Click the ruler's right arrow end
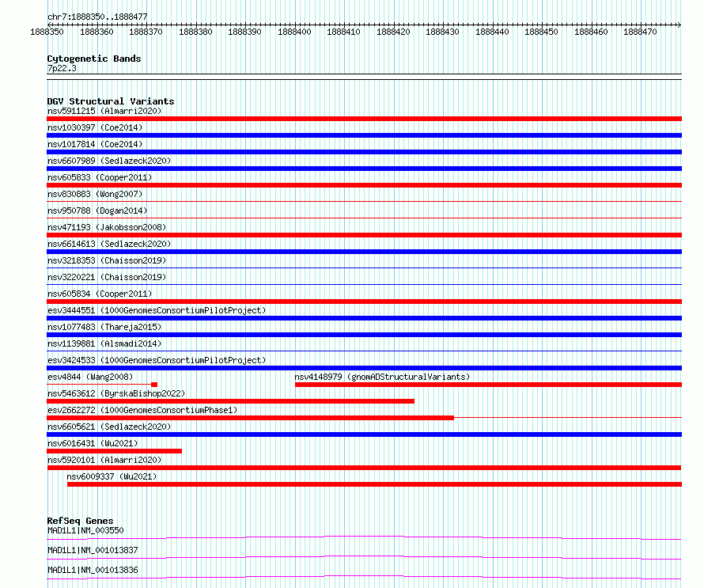Screen dimensions: 704x588 [679, 25]
